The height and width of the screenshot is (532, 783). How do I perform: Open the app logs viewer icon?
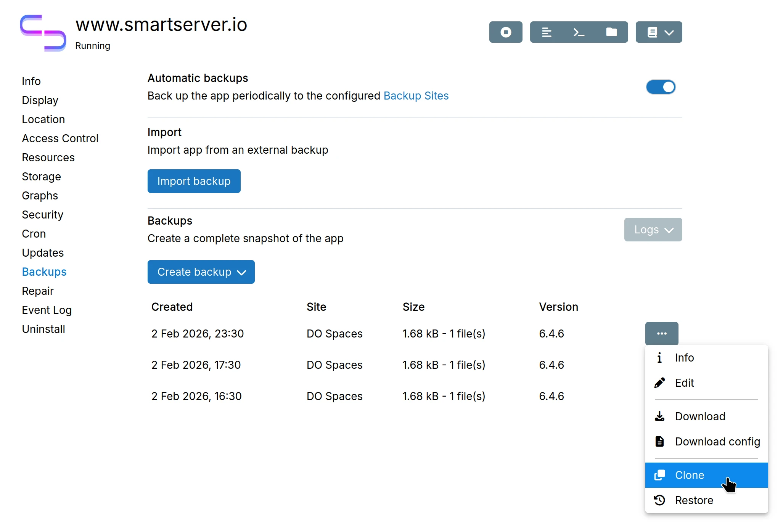coord(546,32)
